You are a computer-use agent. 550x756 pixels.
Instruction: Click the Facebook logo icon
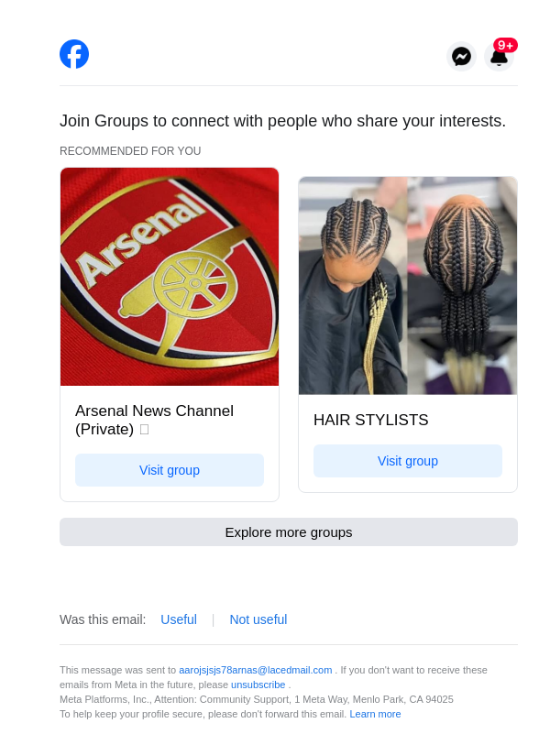[74, 54]
